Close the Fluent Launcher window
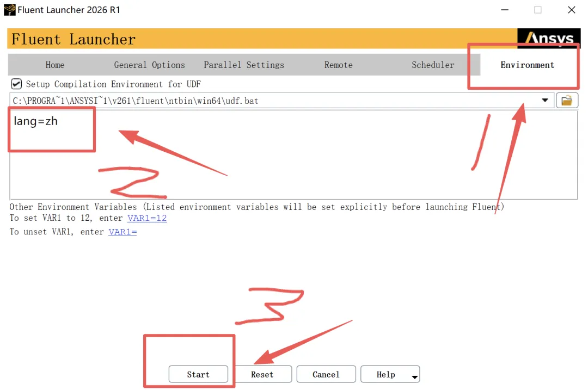Viewport: 588px width, 390px height. point(572,10)
